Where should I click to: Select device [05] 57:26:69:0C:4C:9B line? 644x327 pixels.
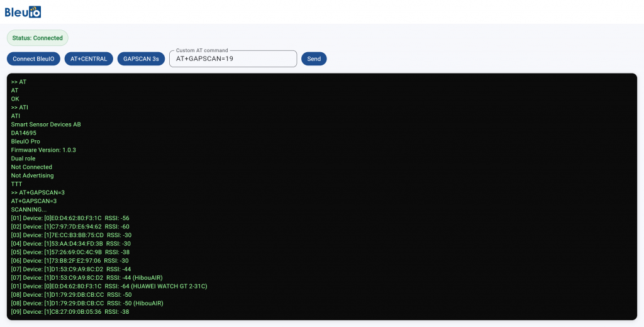pos(70,252)
